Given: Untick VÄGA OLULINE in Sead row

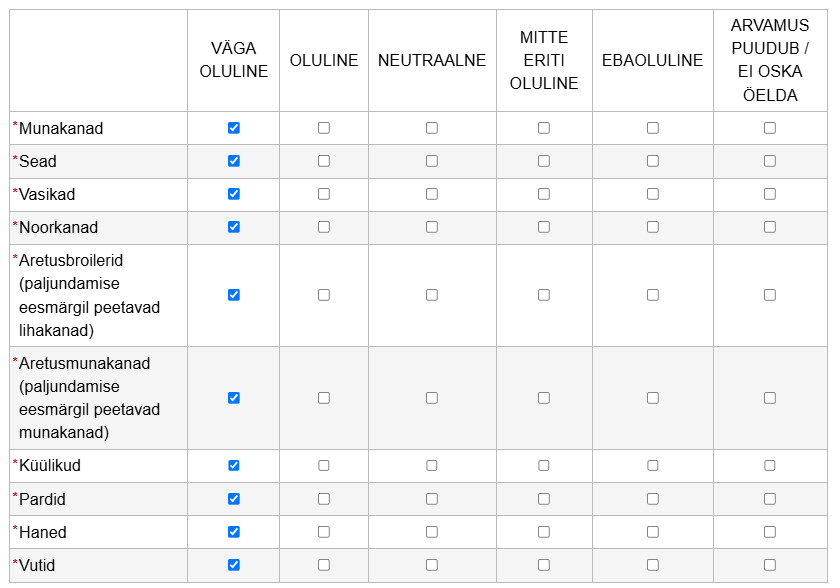Looking at the screenshot, I should pos(234,161).
